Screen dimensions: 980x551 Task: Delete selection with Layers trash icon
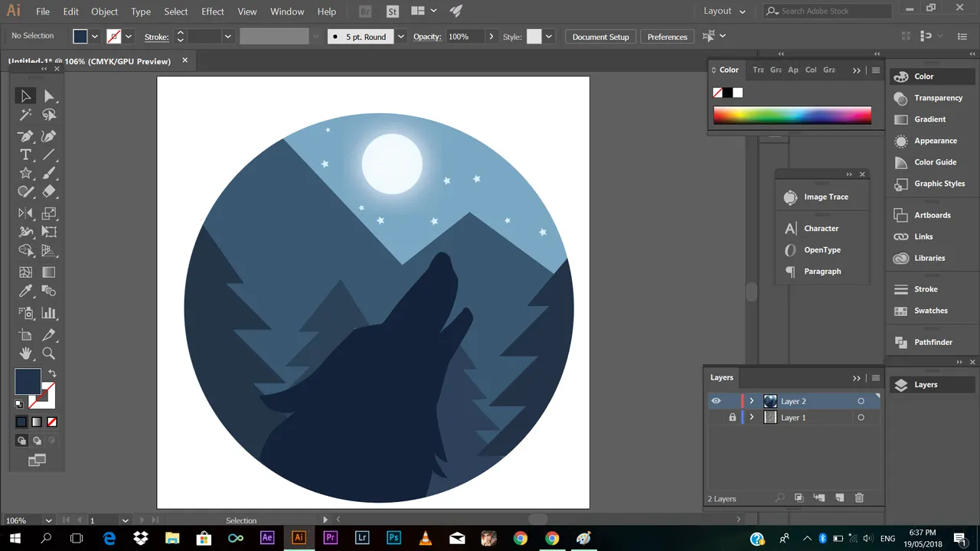pyautogui.click(x=859, y=497)
